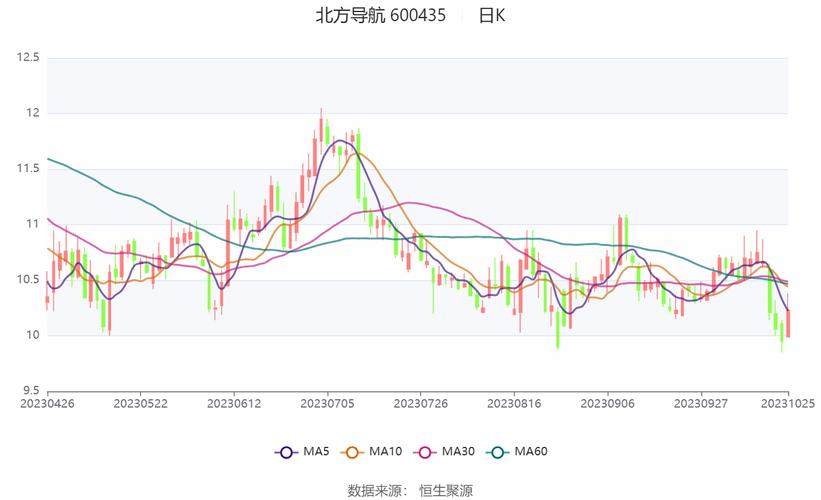821x500 pixels.
Task: Click the chart title 北方导航 600435
Action: click(381, 15)
